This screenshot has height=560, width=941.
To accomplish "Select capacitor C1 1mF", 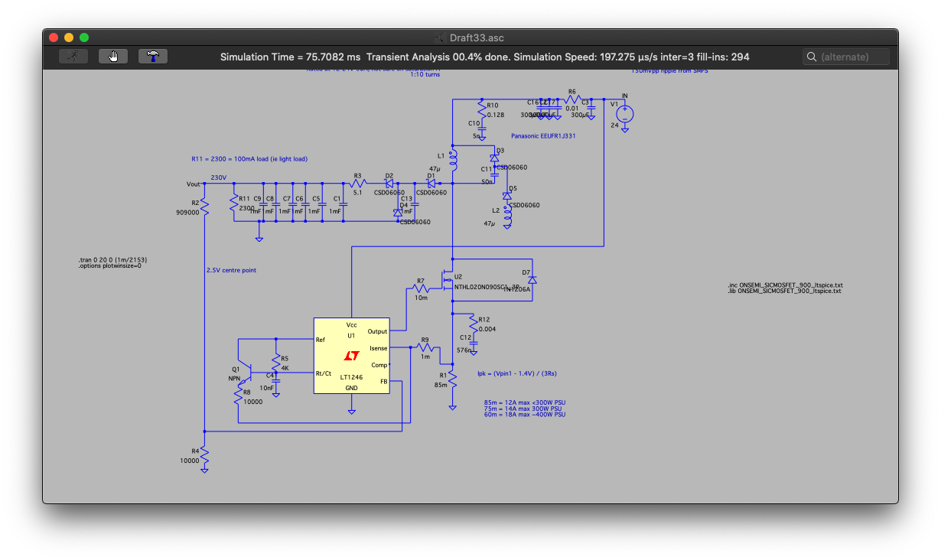I will point(342,203).
